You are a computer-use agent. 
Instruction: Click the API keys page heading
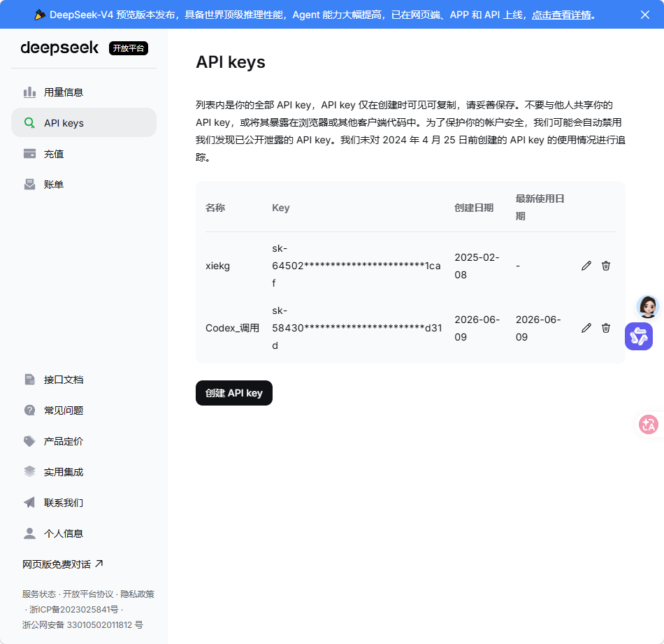[231, 62]
